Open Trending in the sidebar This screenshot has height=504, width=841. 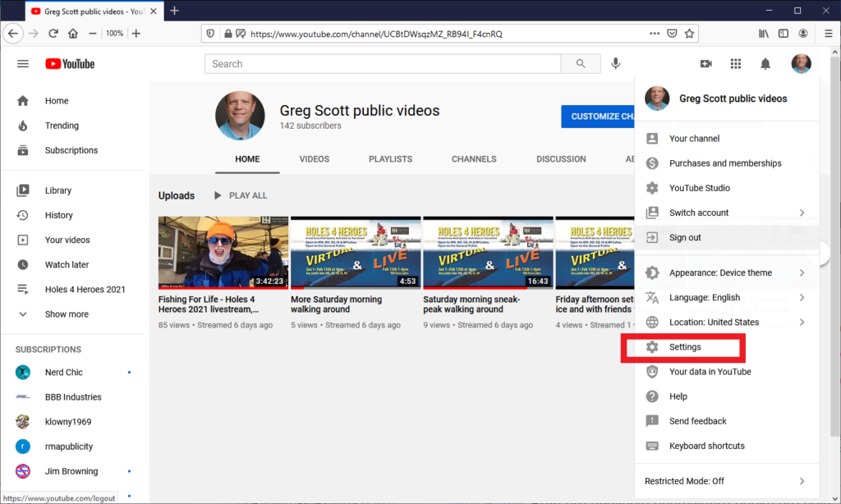click(73, 126)
